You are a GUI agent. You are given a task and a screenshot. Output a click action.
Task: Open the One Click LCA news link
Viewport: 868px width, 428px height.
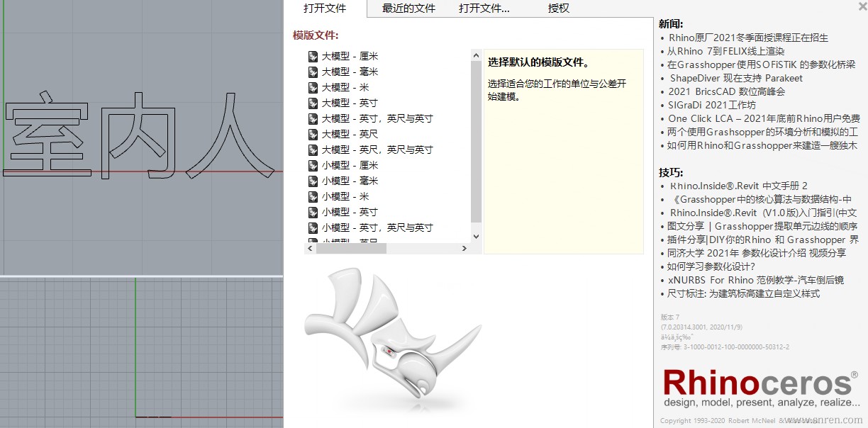764,118
